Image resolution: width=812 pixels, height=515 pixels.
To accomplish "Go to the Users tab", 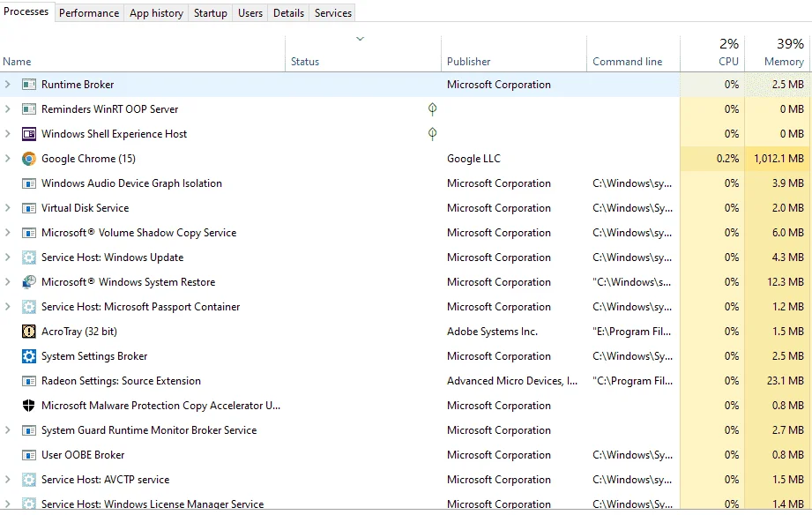I will point(250,13).
